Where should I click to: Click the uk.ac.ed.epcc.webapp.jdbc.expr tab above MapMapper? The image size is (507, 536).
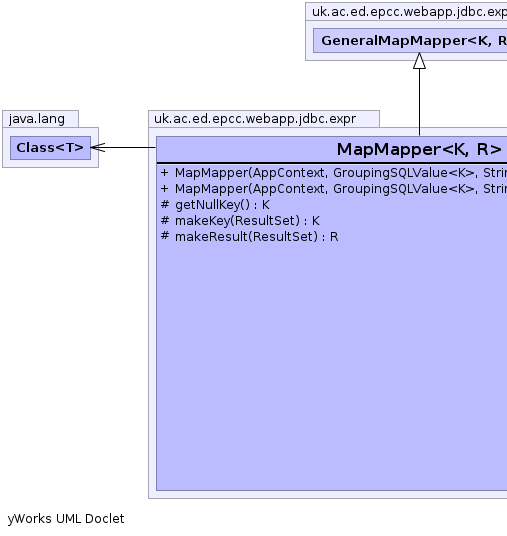coord(255,119)
